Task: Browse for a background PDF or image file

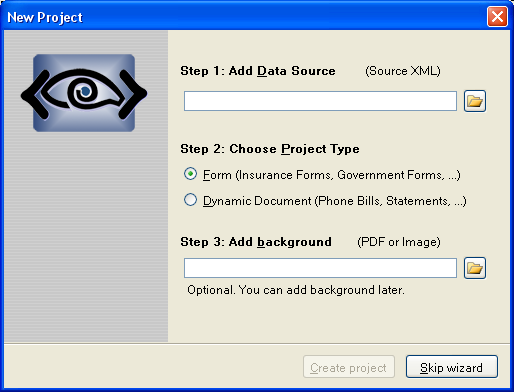Action: pos(475,268)
